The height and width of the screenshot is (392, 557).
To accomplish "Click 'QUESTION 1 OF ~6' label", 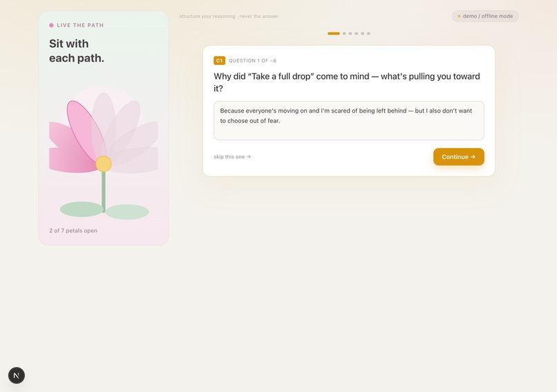I will (252, 61).
